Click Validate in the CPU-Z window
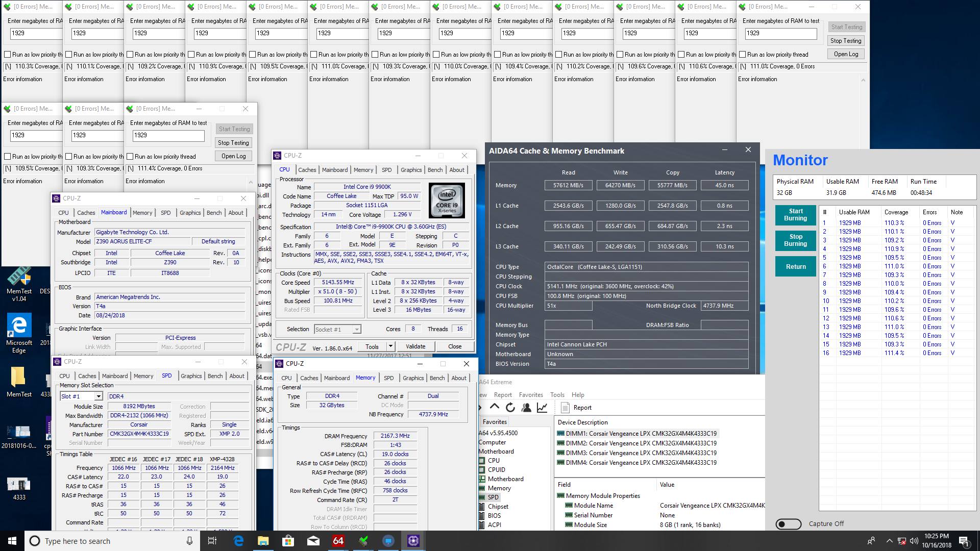The width and height of the screenshot is (980, 551). tap(415, 346)
